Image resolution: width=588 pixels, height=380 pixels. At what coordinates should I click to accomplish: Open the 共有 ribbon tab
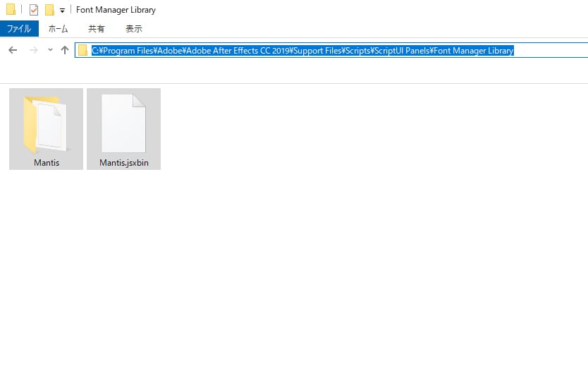click(96, 29)
